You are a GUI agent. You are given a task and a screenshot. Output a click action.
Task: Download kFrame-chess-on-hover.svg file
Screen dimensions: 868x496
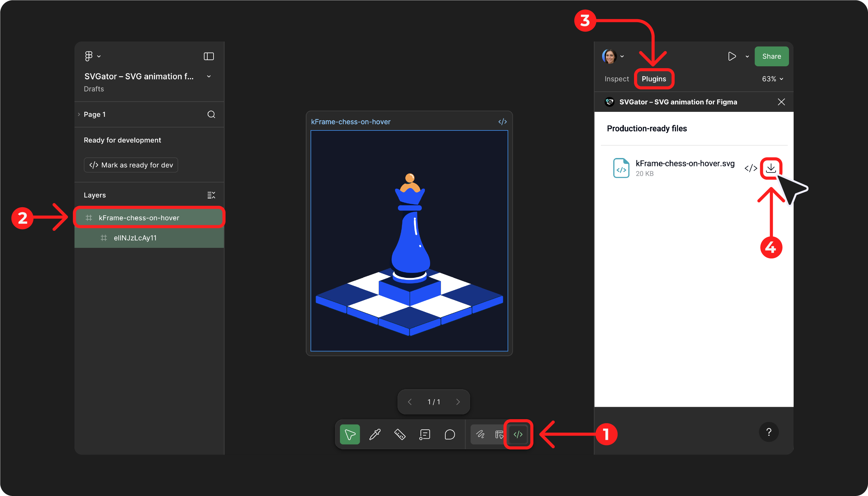pos(771,168)
